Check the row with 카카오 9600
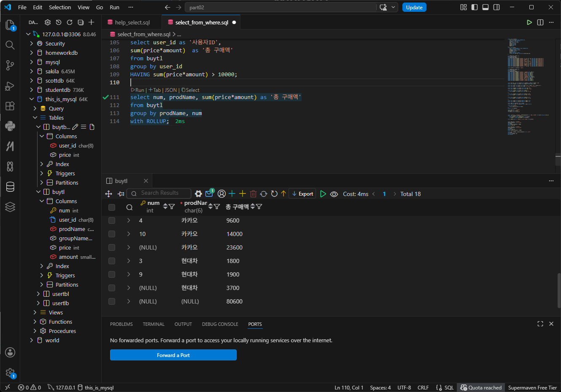The image size is (561, 392). tap(112, 220)
